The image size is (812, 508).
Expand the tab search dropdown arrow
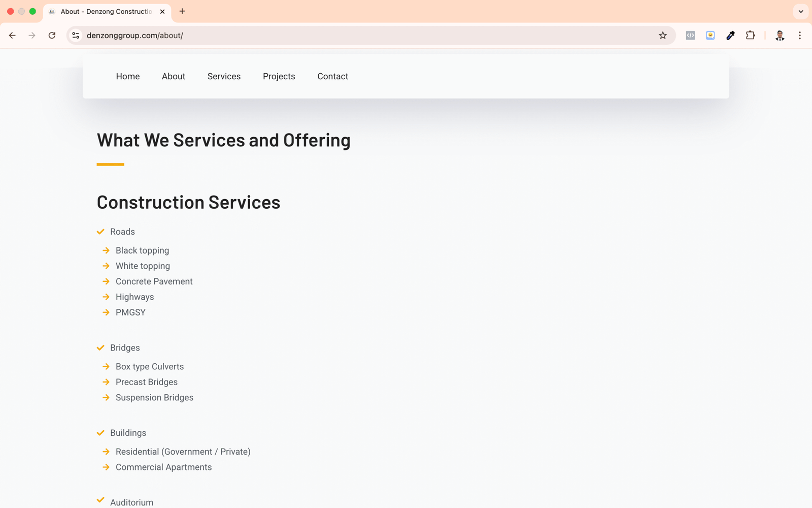click(800, 11)
